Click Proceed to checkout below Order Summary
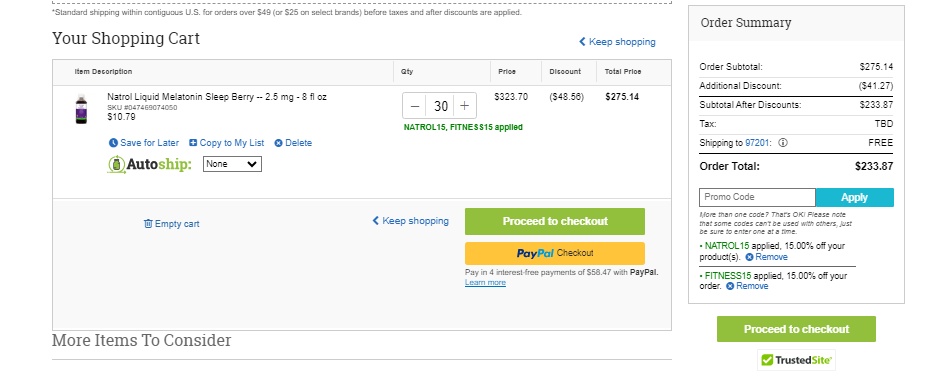The image size is (927, 371). coord(796,329)
